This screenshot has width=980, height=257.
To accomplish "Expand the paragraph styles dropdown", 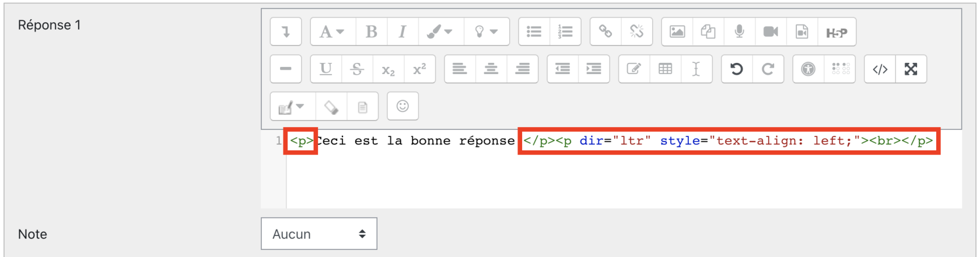I will pos(331,31).
